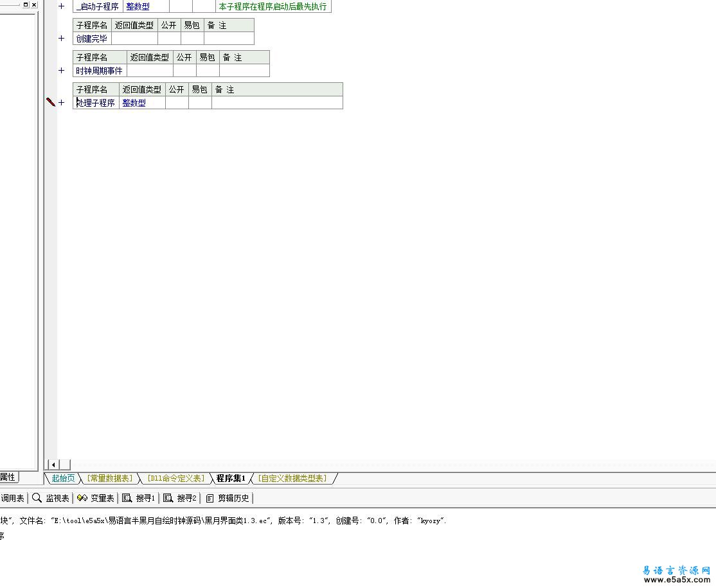Click the horizontal scrollbar left arrow

[53, 465]
